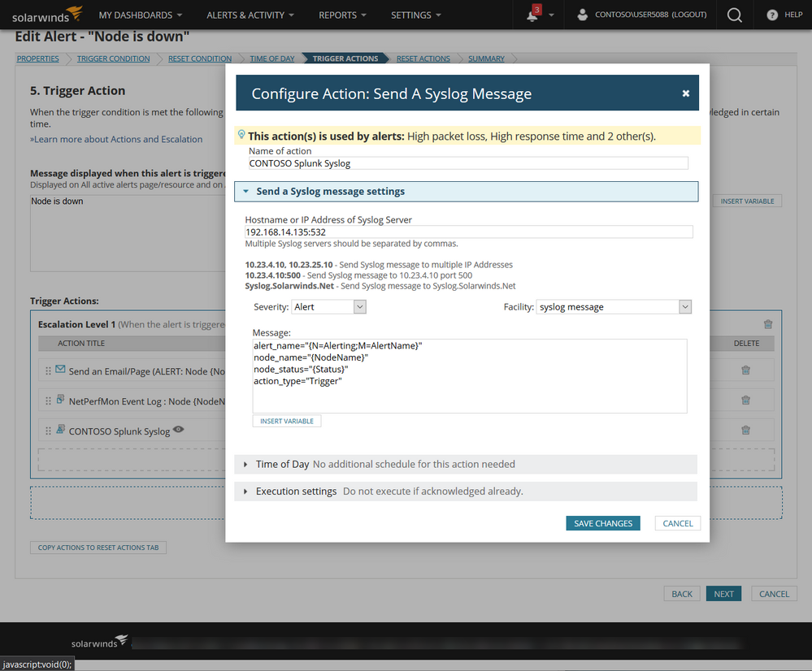
Task: Click the Hostname or IP Address field
Action: pos(468,232)
